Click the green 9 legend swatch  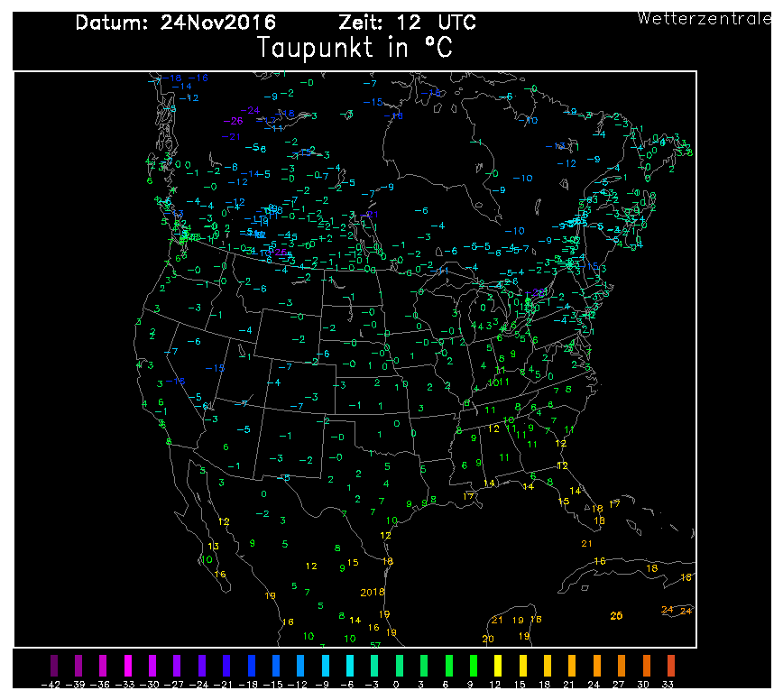[473, 668]
